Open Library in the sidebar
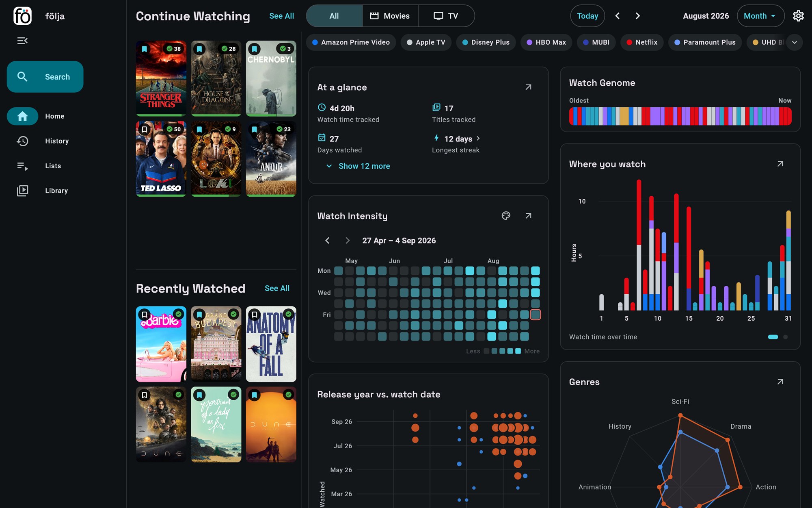Viewport: 812px width, 508px height. pos(41,191)
